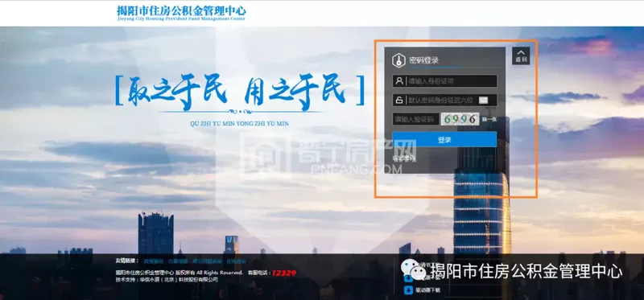Image resolution: width=644 pixels, height=300 pixels.
Task: Click the hotline number 12329
Action: 284,273
